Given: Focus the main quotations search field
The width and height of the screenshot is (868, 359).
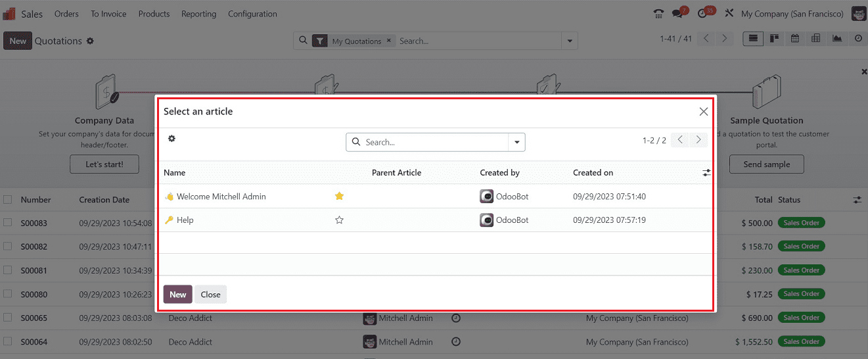Looking at the screenshot, I should [479, 41].
